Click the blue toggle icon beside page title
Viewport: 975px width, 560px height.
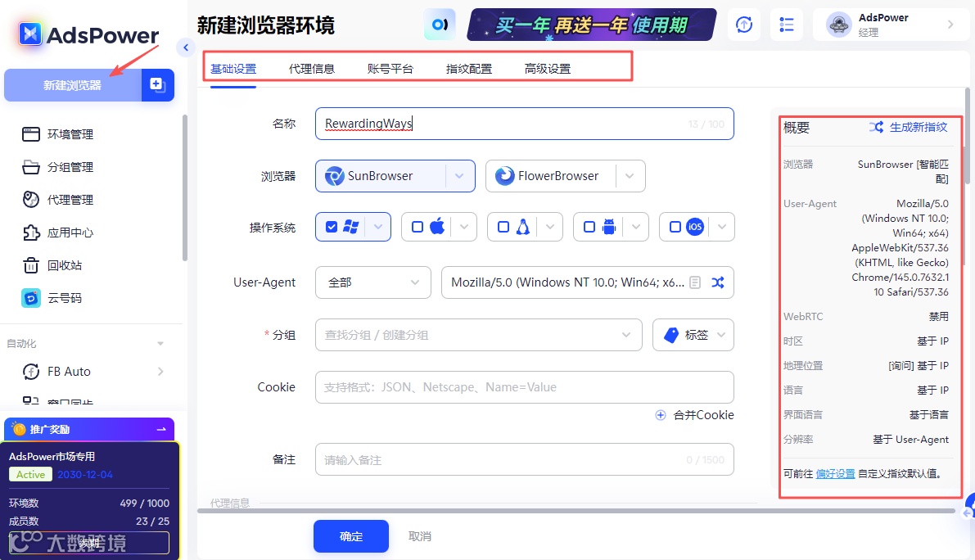440,25
